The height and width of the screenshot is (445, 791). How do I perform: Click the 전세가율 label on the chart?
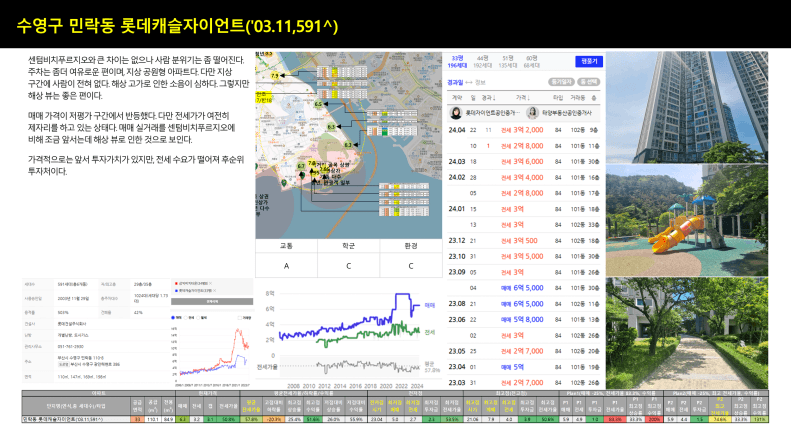pyautogui.click(x=267, y=367)
